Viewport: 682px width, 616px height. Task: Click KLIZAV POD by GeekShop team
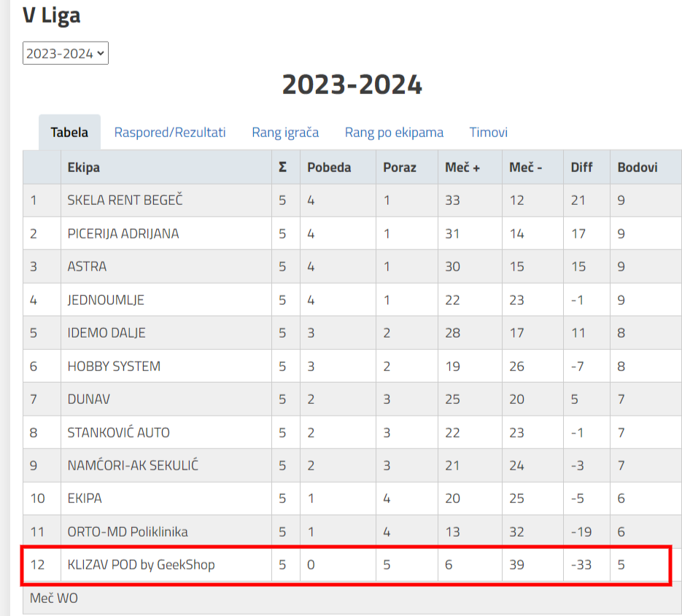tap(141, 564)
